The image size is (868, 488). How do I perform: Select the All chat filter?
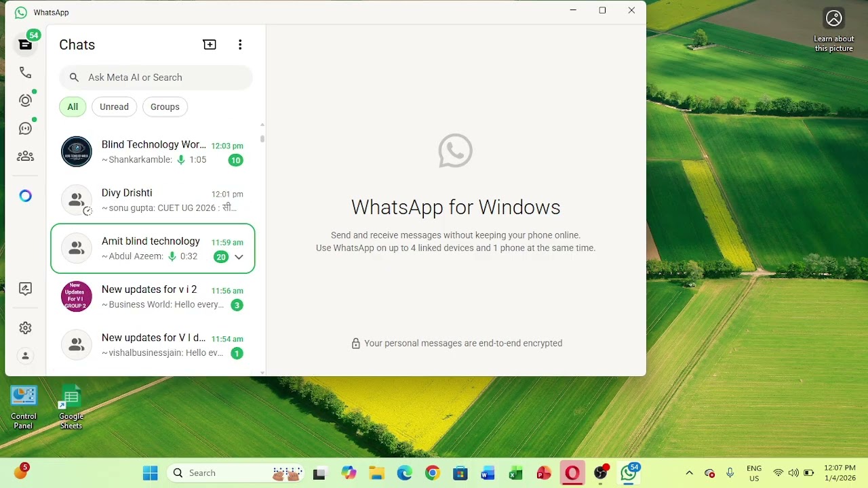click(x=73, y=106)
